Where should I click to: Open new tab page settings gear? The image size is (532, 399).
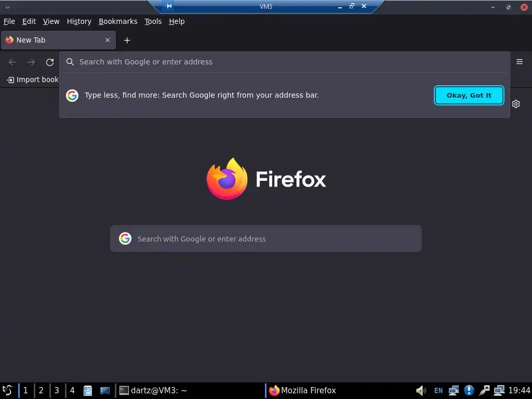coord(516,104)
